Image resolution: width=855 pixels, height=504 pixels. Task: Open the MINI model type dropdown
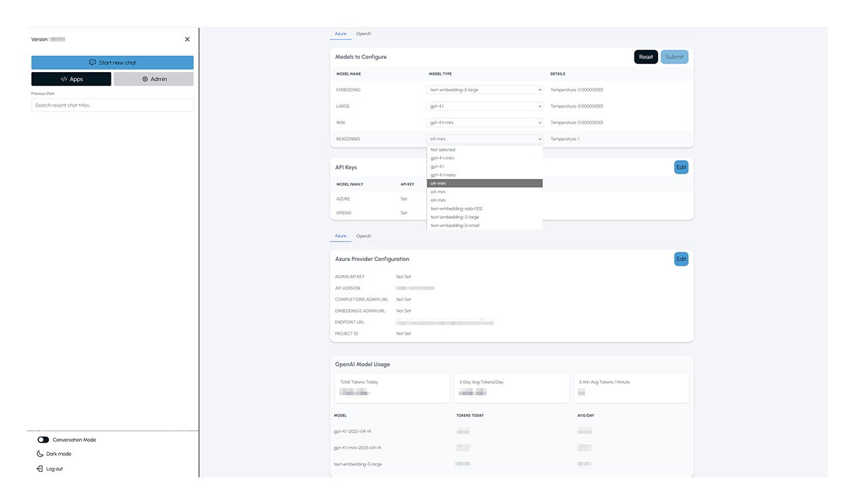(484, 123)
